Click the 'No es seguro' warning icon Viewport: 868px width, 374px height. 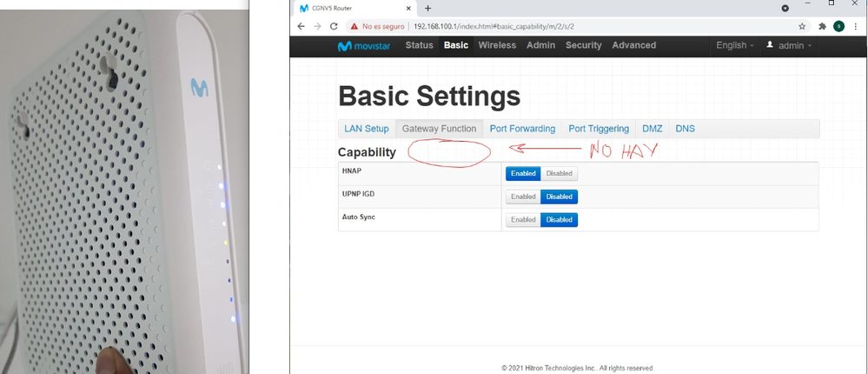tap(355, 26)
